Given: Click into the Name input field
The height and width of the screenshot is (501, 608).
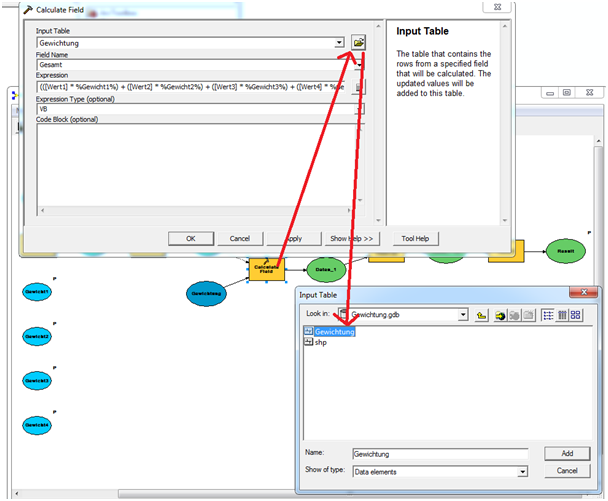Looking at the screenshot, I should point(440,454).
